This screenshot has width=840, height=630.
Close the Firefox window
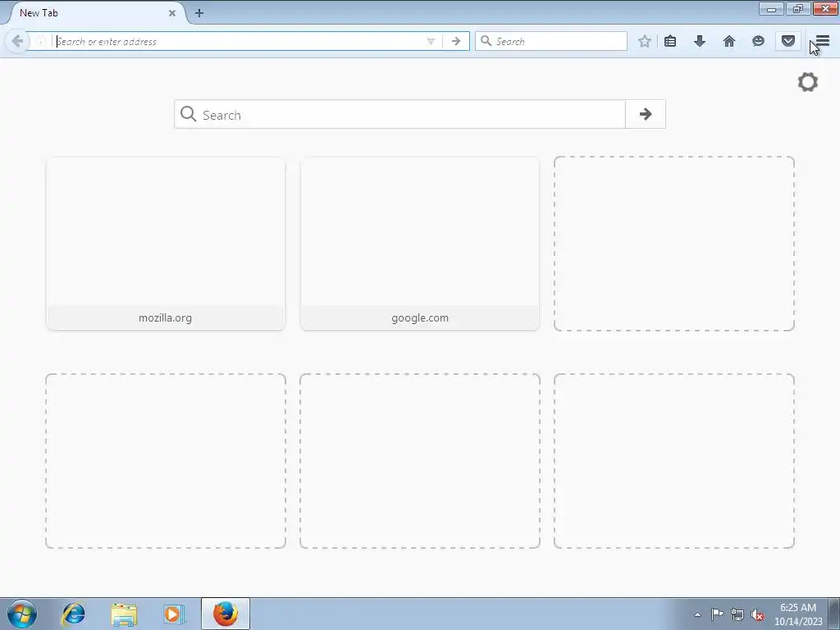pyautogui.click(x=825, y=8)
